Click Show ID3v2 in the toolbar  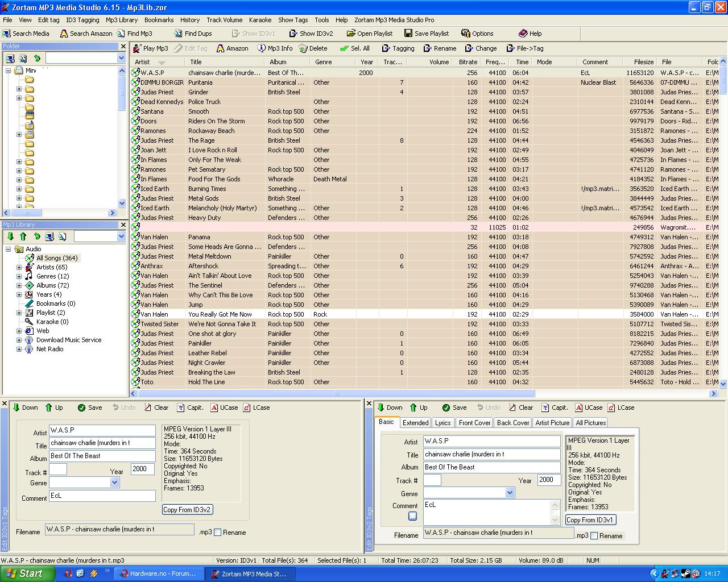311,34
